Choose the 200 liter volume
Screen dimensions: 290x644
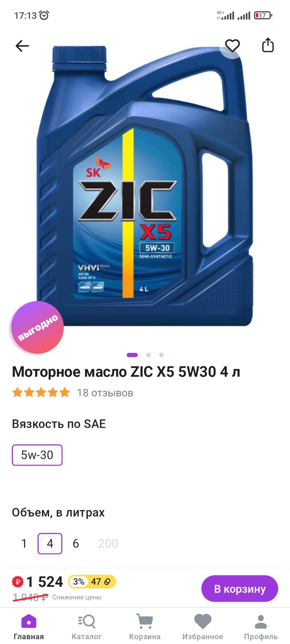pos(108,544)
